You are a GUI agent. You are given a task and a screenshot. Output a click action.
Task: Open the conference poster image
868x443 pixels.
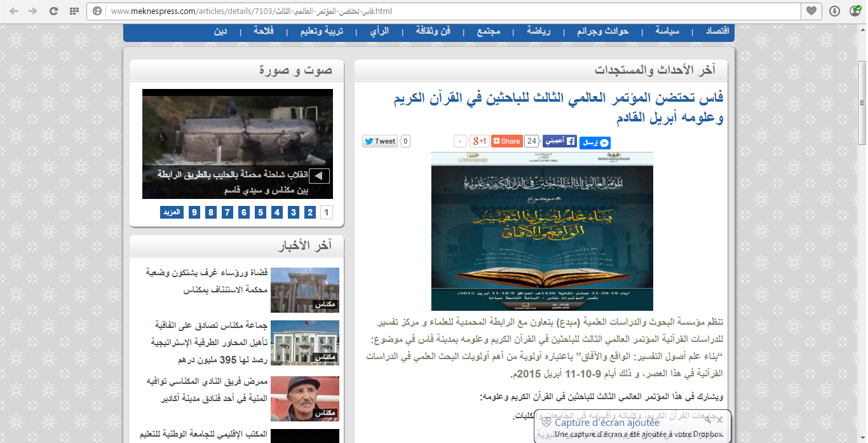(x=542, y=231)
